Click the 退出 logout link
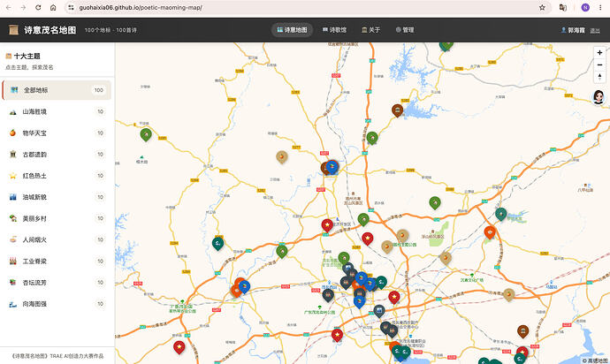The width and height of the screenshot is (610, 364). tap(595, 30)
